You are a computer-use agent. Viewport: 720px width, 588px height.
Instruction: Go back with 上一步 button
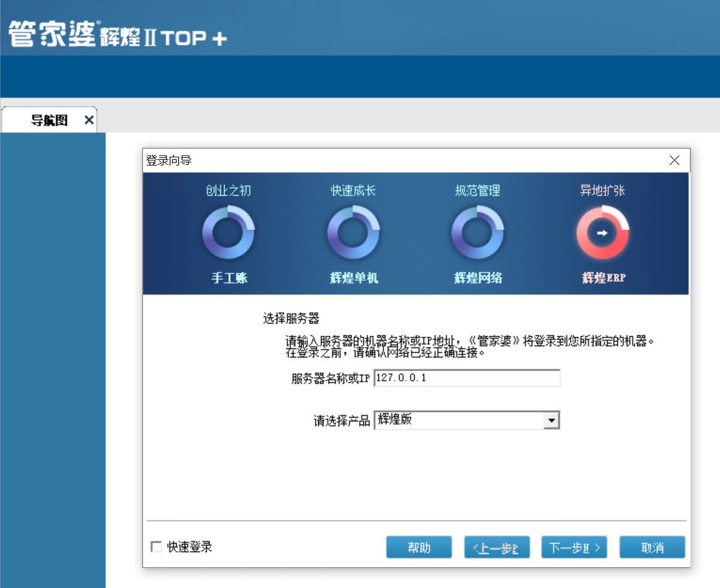coord(497,547)
